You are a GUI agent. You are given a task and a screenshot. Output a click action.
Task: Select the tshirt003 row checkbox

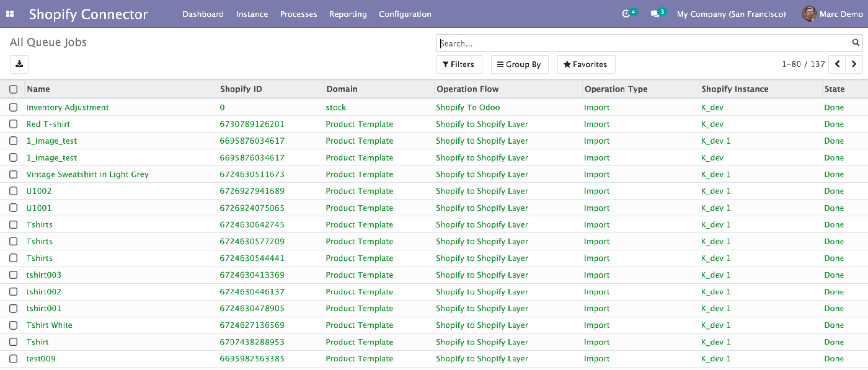(x=13, y=275)
